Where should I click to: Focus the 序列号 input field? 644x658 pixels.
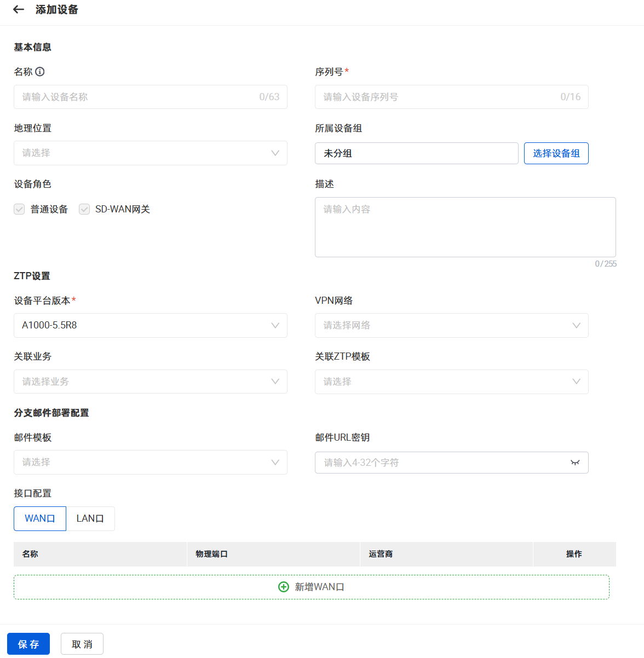click(x=438, y=97)
